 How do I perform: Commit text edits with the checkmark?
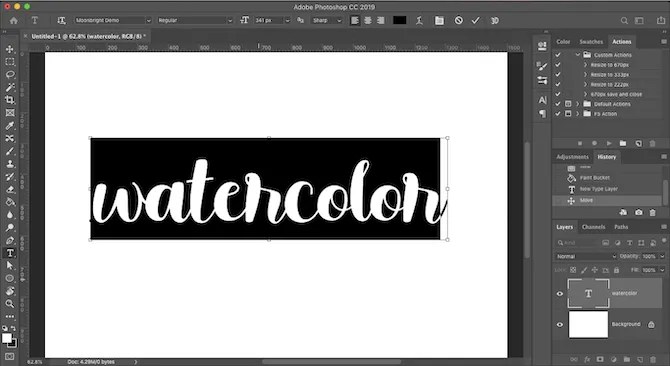pos(476,20)
